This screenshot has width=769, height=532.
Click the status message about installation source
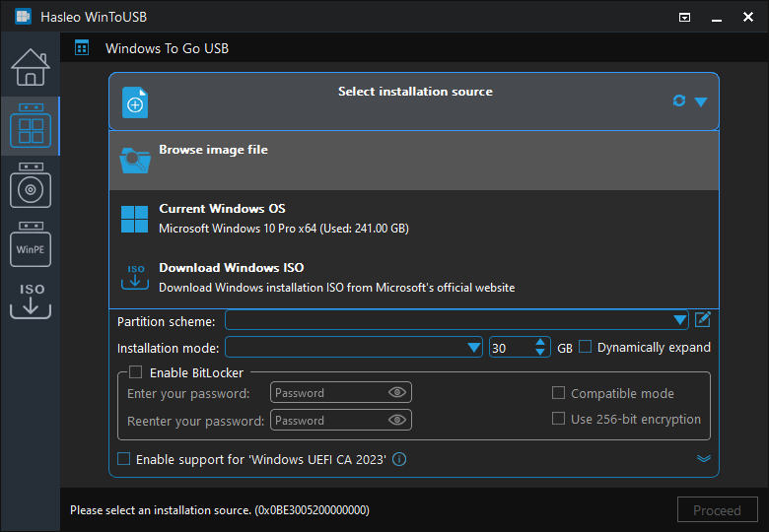(x=219, y=510)
